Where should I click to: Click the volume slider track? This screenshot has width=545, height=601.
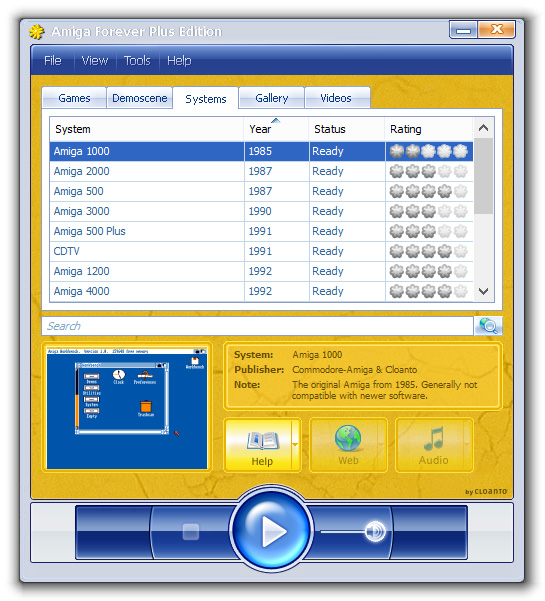click(x=343, y=532)
